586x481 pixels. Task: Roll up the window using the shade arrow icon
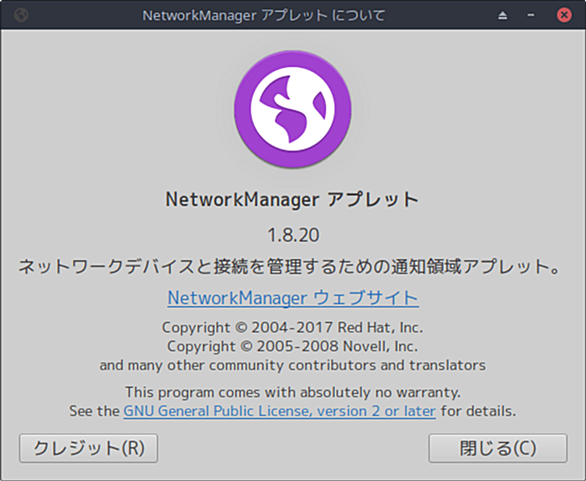coord(503,15)
